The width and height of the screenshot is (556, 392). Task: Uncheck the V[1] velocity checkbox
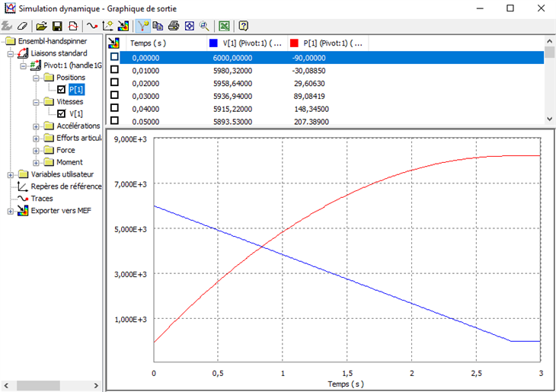(x=62, y=113)
